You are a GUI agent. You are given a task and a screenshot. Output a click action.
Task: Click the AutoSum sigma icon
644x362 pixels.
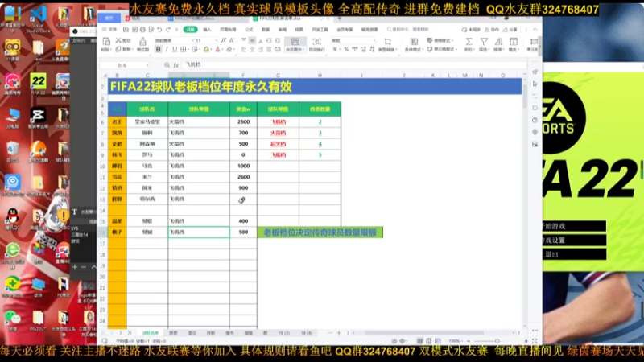tap(469, 42)
